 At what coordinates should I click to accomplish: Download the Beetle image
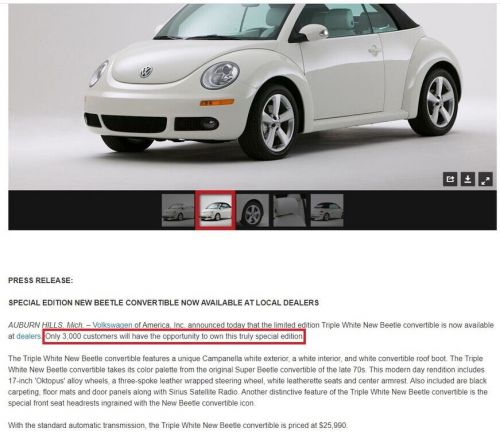click(x=468, y=179)
